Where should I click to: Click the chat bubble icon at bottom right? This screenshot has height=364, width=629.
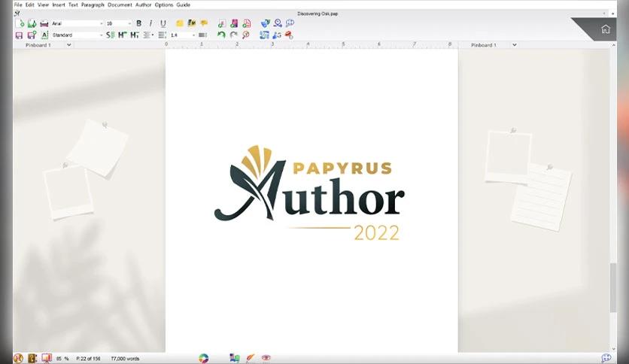point(606,358)
